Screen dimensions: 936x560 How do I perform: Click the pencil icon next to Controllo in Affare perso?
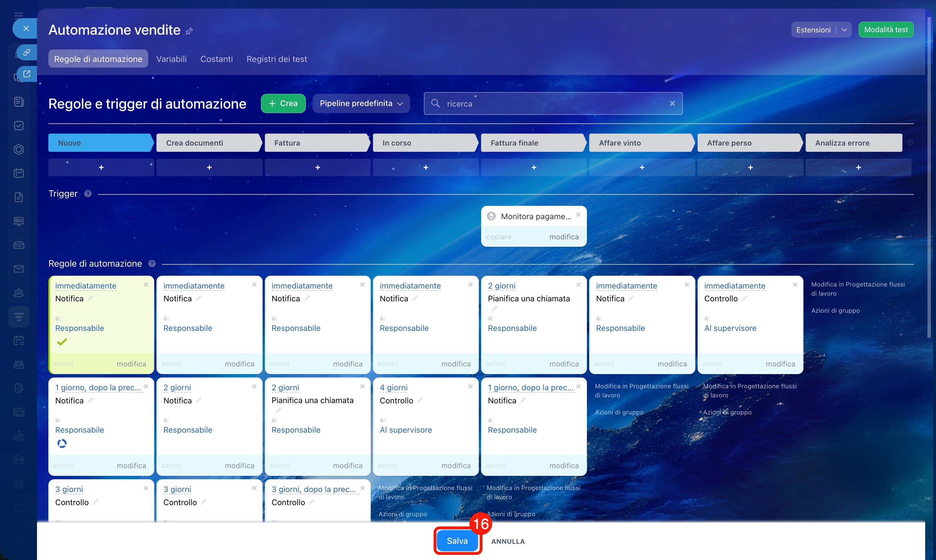tap(744, 298)
